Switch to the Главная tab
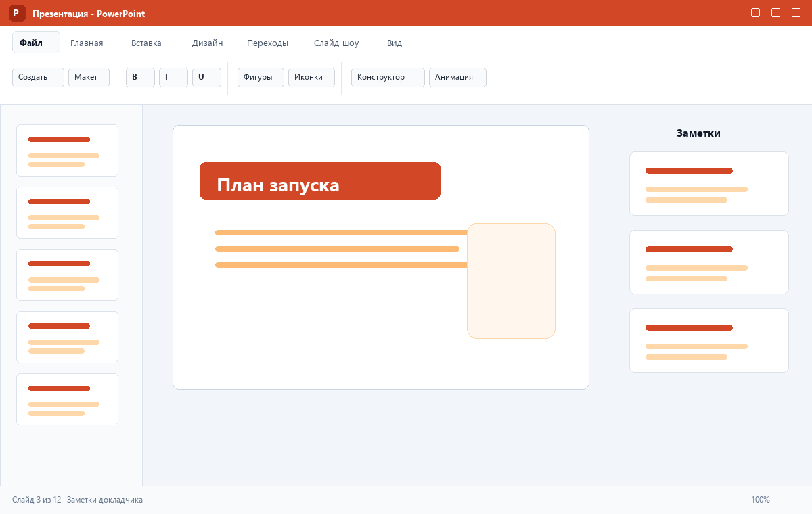This screenshot has height=514, width=812. [87, 43]
